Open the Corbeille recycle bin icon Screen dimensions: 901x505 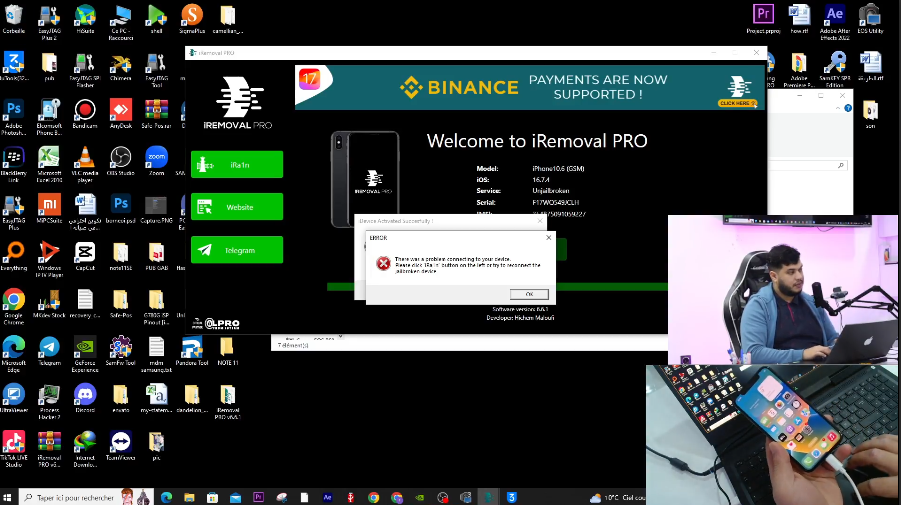[13, 20]
